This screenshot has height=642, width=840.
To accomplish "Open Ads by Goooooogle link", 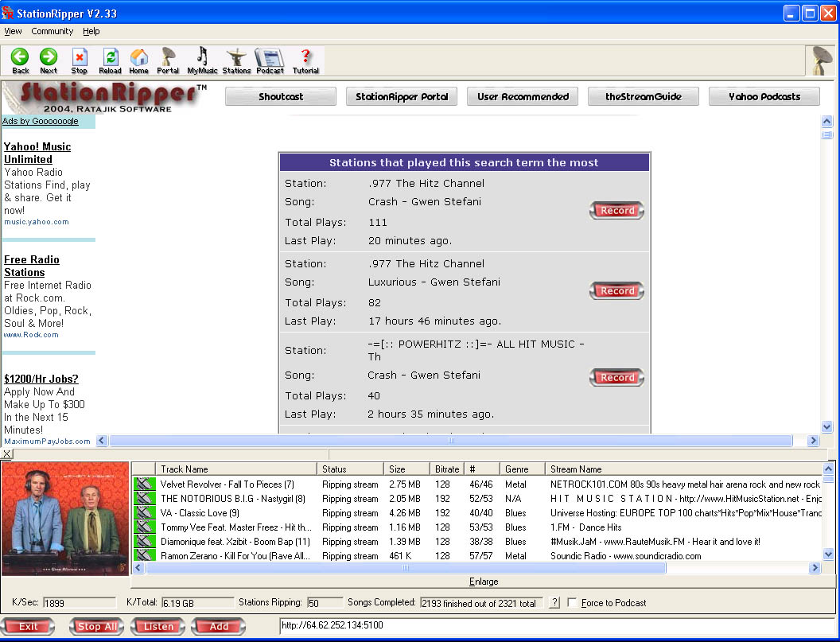I will [41, 121].
